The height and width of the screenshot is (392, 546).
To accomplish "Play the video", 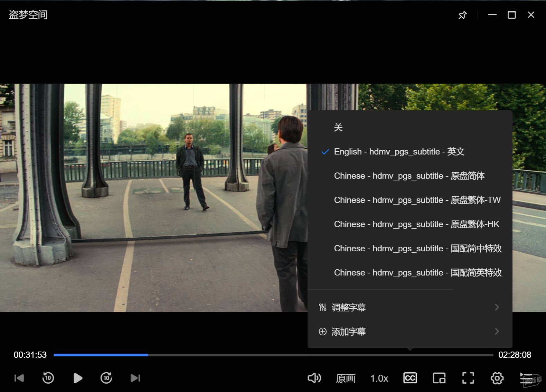I will tap(78, 378).
